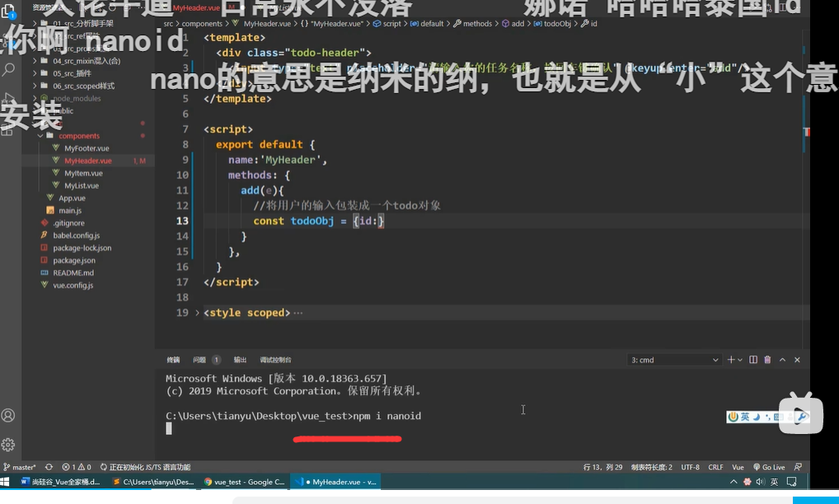Viewport: 839px width, 504px height.
Task: Maximize the panel with up chevron
Action: click(782, 360)
